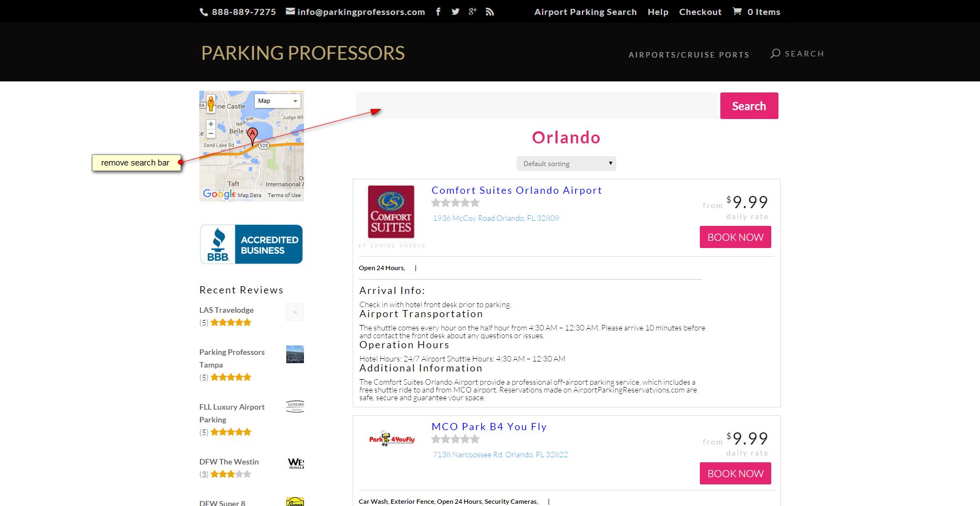Viewport: 980px width, 506px height.
Task: Open the Facebook social icon
Action: (438, 12)
